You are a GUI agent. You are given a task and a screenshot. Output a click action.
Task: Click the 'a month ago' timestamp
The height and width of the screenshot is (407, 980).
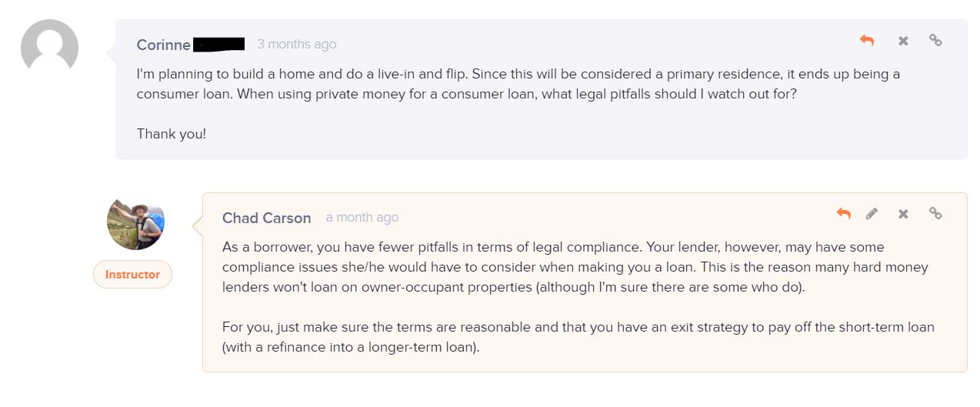click(362, 218)
